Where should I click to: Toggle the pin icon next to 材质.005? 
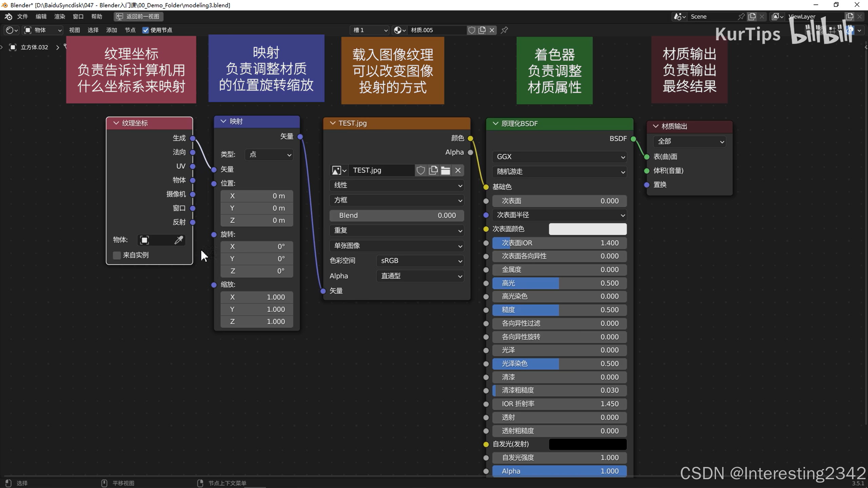504,30
